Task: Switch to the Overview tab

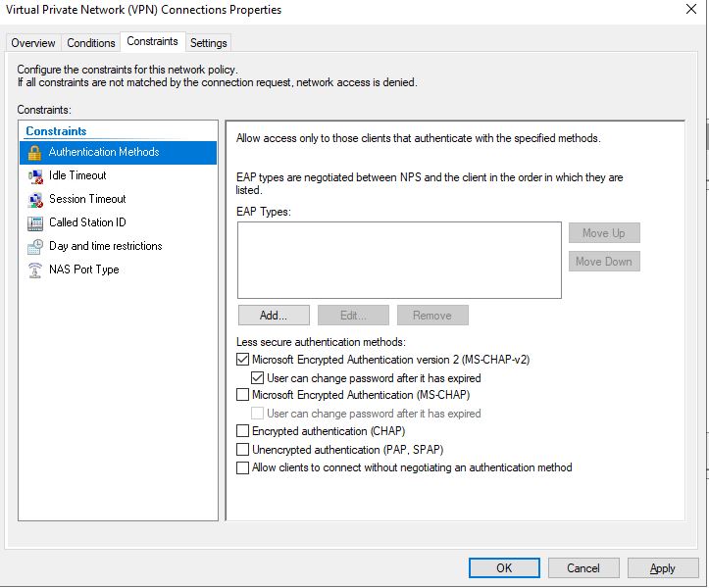Action: click(33, 43)
